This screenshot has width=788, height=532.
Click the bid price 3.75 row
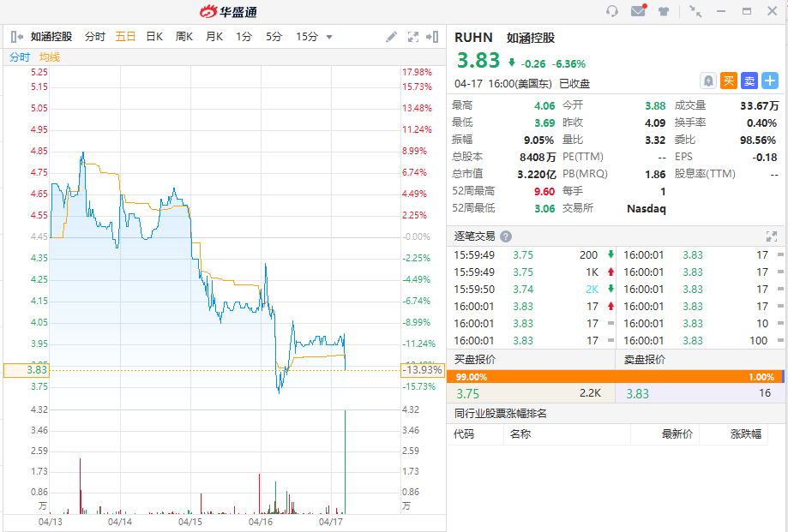click(x=531, y=393)
